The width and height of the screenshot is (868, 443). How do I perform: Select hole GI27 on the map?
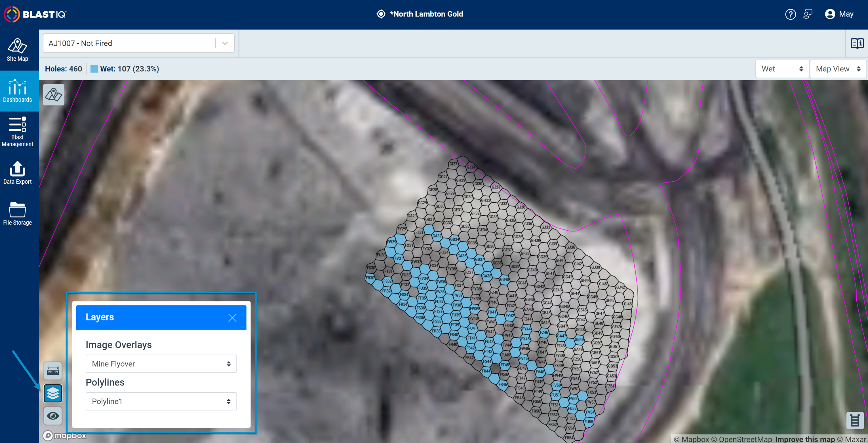(454, 164)
